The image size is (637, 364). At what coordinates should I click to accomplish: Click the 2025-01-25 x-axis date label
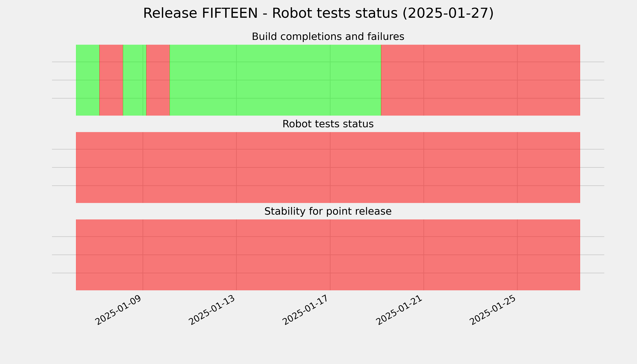[493, 310]
